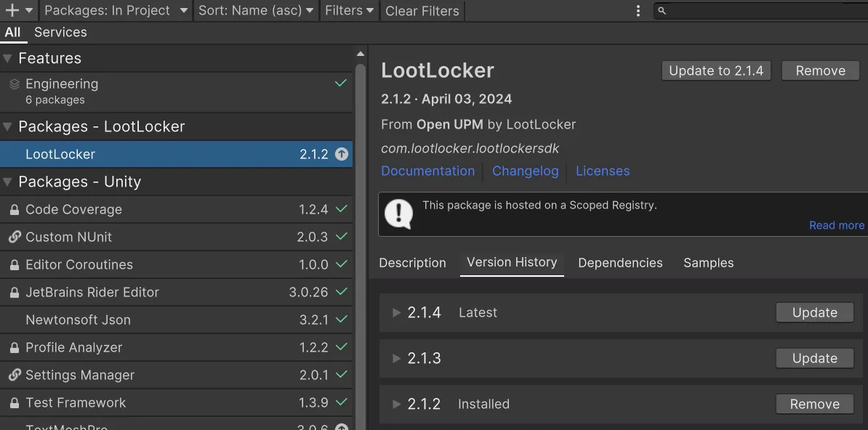Select the Engineering feature row
The width and height of the screenshot is (868, 430).
point(176,92)
